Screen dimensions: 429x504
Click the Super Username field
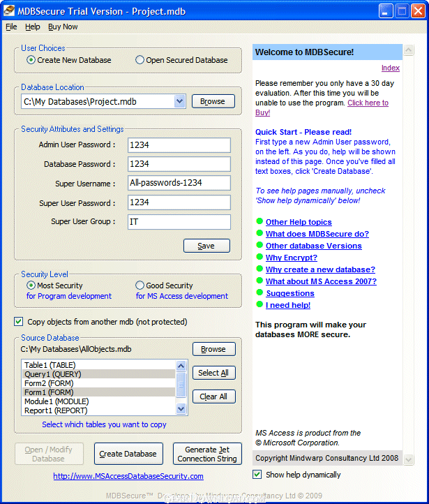pyautogui.click(x=179, y=183)
